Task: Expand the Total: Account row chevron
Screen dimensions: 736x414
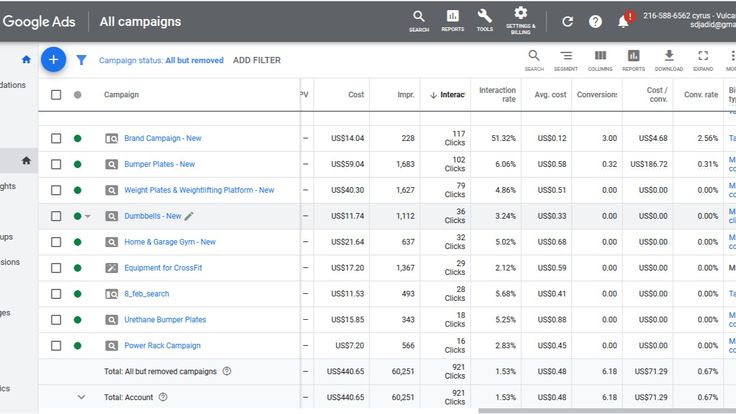Action: (82, 397)
